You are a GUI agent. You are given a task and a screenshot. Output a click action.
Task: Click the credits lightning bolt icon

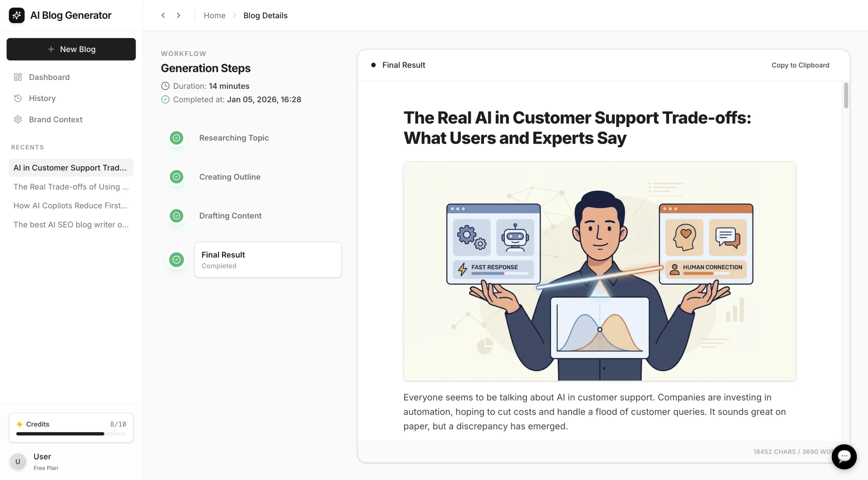point(20,424)
